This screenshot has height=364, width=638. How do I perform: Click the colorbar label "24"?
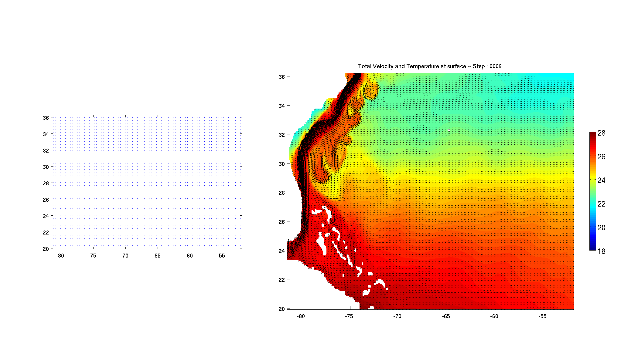(601, 180)
